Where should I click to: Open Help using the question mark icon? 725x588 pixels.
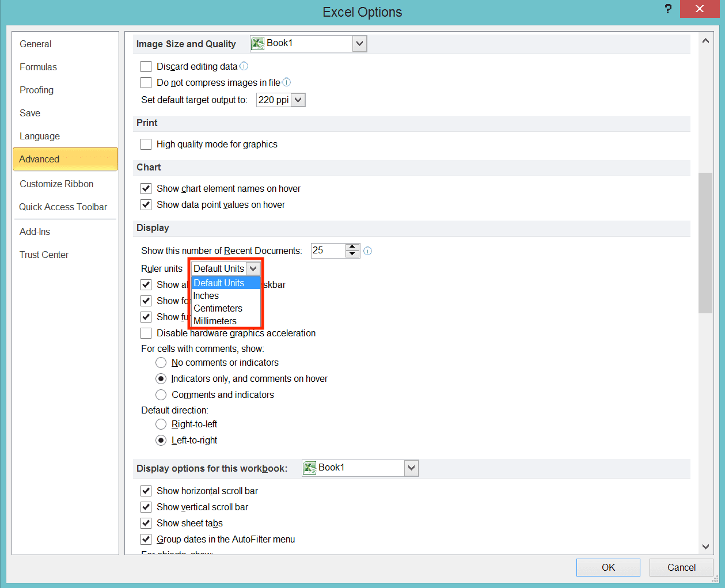coord(668,9)
